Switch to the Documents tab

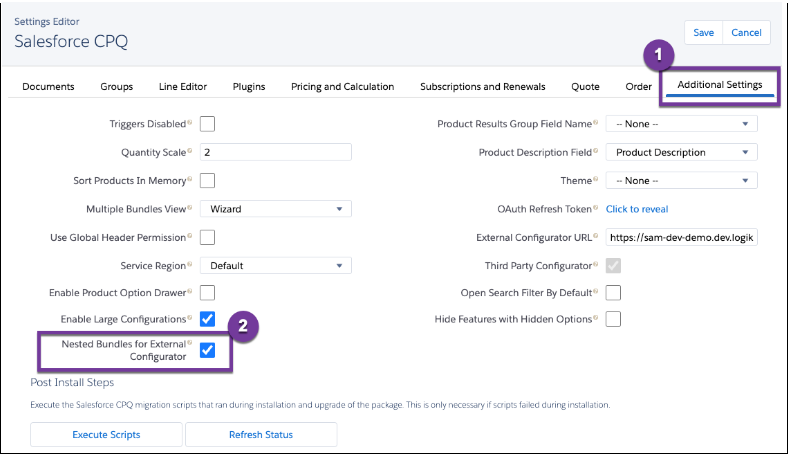point(48,86)
